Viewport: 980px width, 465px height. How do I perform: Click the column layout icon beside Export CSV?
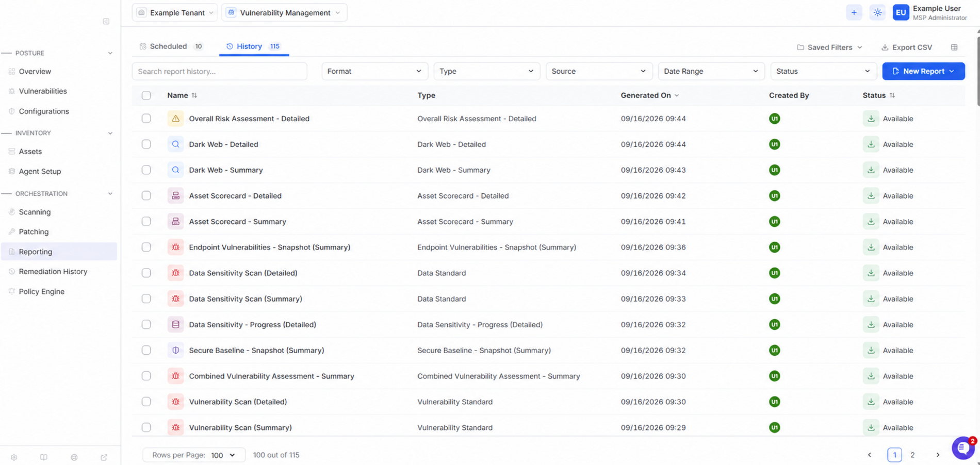tap(954, 47)
